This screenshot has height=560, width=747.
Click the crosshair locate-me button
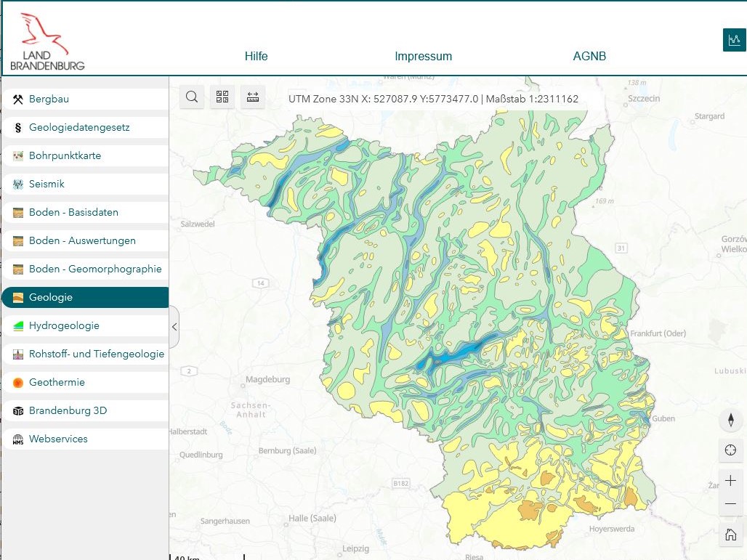tap(730, 450)
